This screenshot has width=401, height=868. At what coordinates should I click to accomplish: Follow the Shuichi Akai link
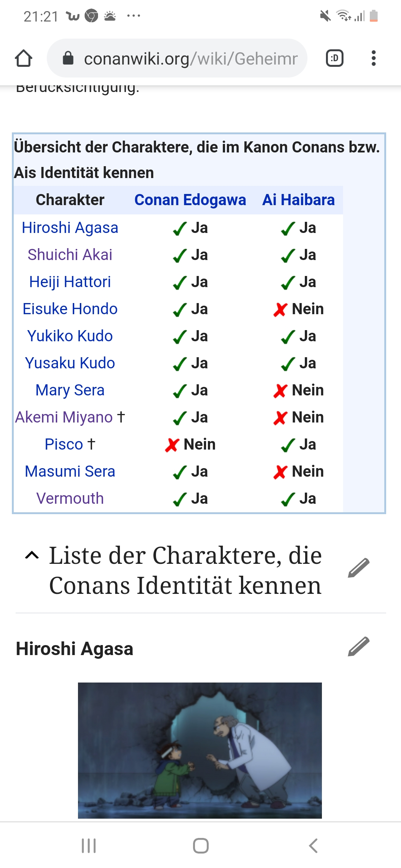click(70, 255)
